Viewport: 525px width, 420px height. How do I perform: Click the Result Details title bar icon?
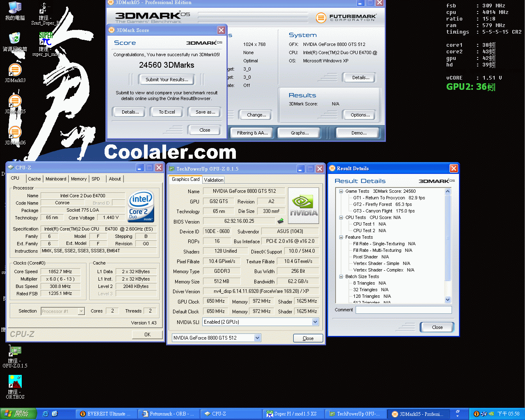[x=332, y=168]
